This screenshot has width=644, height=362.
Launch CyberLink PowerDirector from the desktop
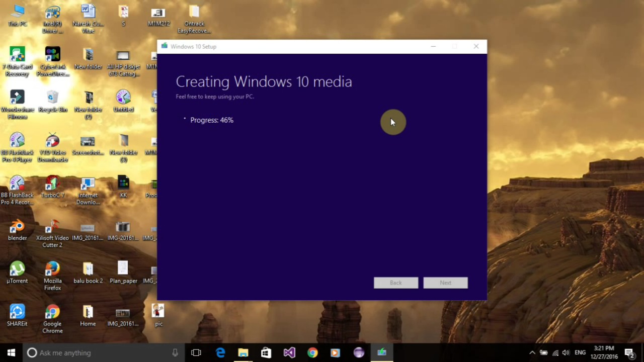(53, 62)
